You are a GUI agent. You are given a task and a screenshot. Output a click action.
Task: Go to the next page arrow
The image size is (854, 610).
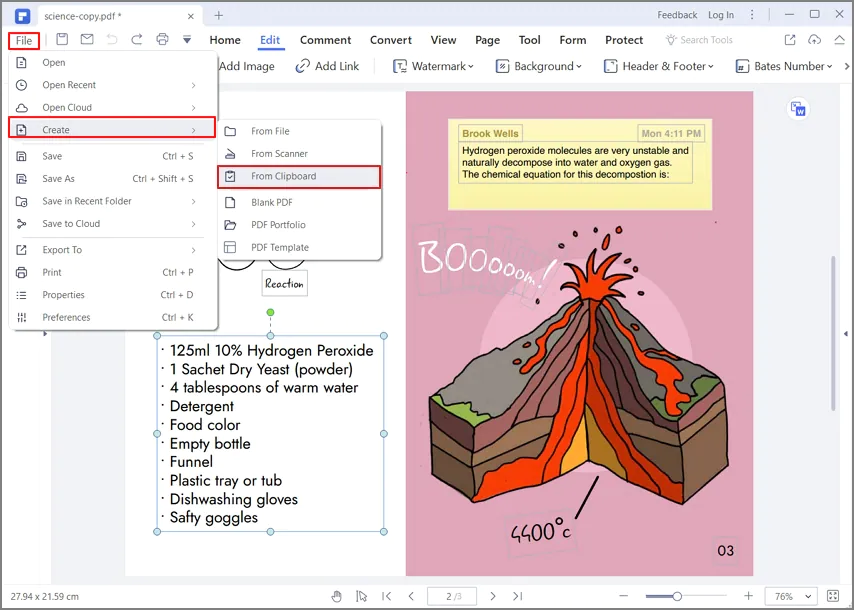(x=493, y=596)
